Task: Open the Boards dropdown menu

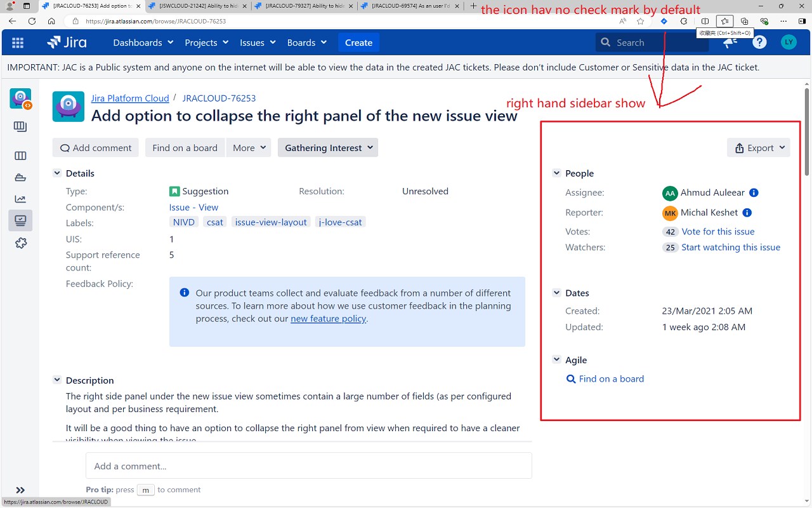Action: click(x=307, y=43)
